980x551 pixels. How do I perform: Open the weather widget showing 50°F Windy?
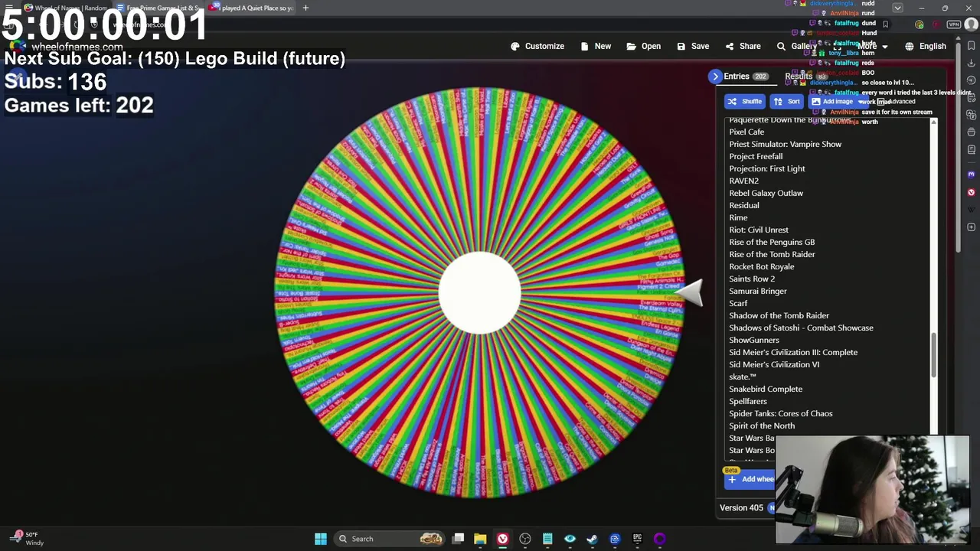coord(28,539)
